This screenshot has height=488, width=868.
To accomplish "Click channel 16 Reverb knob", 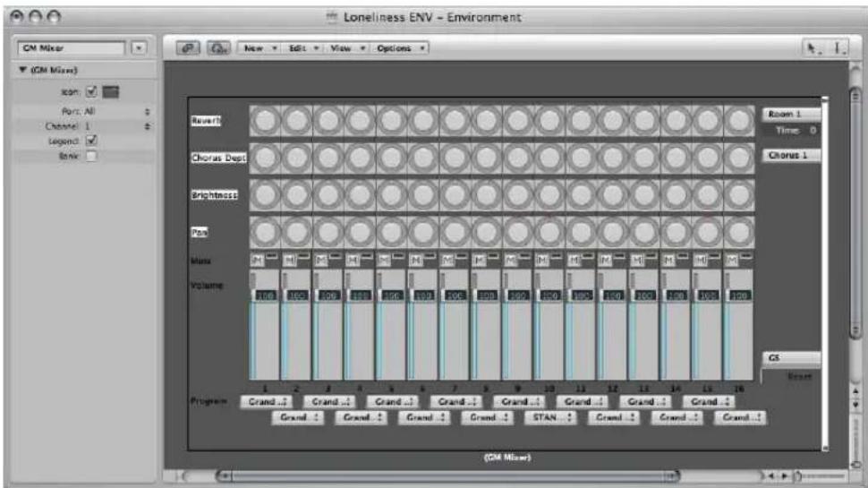I will [x=739, y=121].
